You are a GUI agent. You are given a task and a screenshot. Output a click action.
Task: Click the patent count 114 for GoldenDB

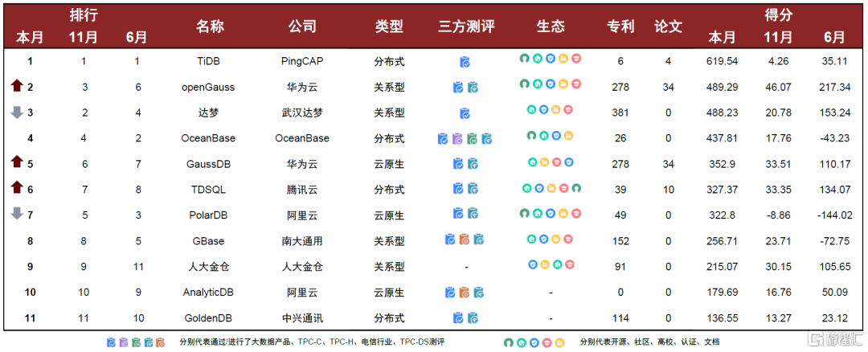620,318
